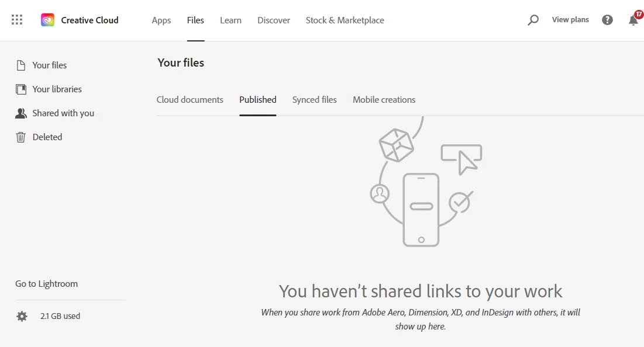Open the Mobile creations tab

[x=384, y=100]
